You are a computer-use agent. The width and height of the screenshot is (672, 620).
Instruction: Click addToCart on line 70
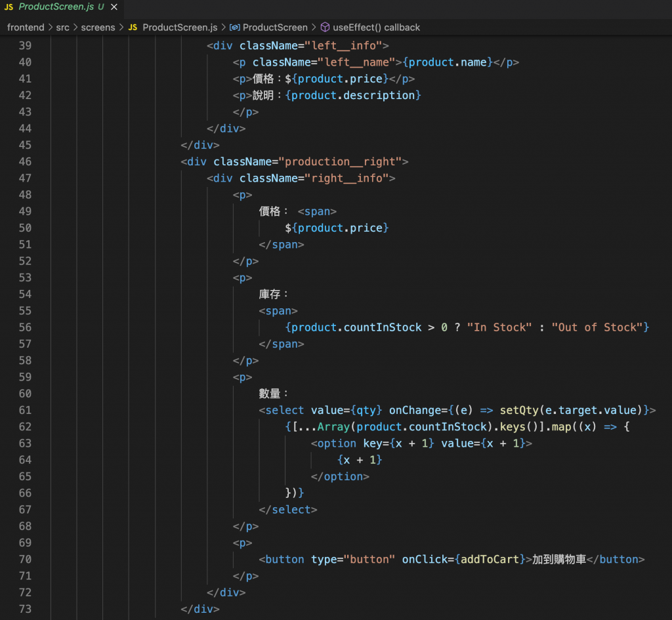click(x=490, y=559)
